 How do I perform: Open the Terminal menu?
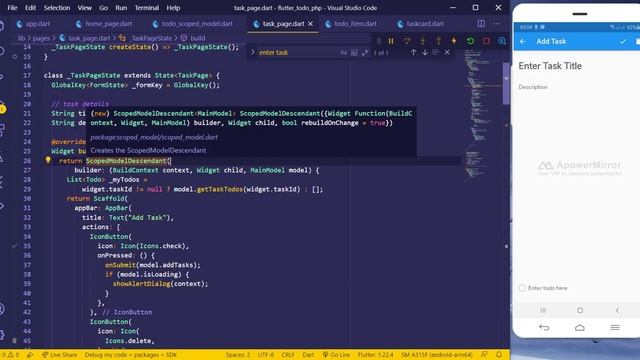click(147, 8)
